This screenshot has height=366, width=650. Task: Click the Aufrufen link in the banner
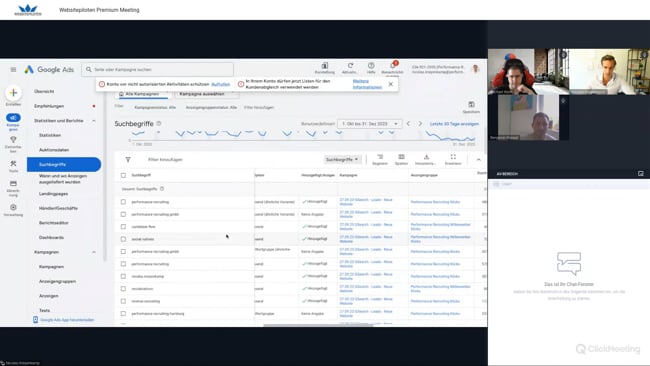point(221,84)
